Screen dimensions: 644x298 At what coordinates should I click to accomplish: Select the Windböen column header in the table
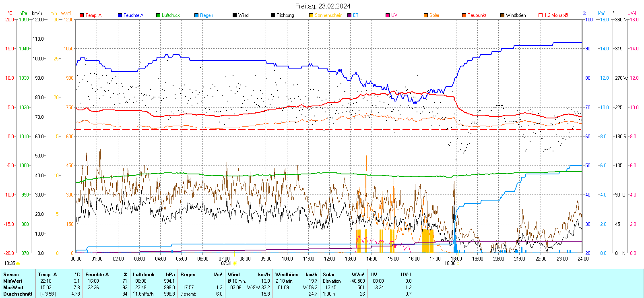(287, 275)
